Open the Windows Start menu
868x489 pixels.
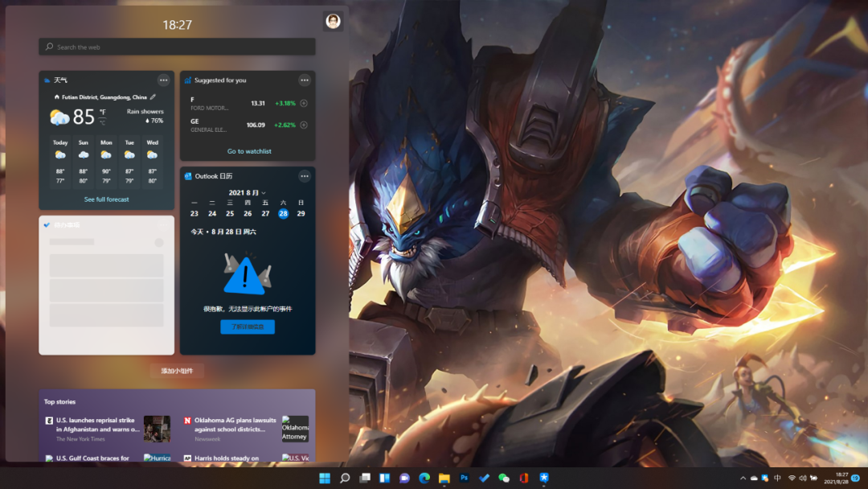[325, 478]
